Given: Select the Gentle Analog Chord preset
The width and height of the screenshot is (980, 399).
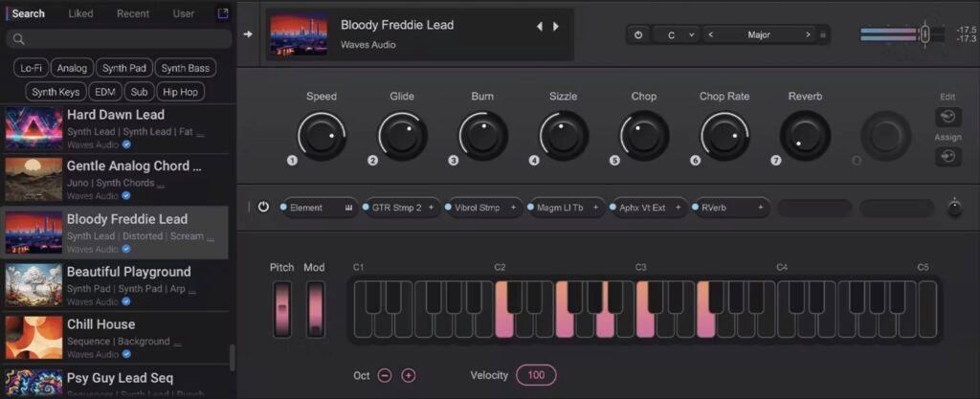Looking at the screenshot, I should (116, 180).
